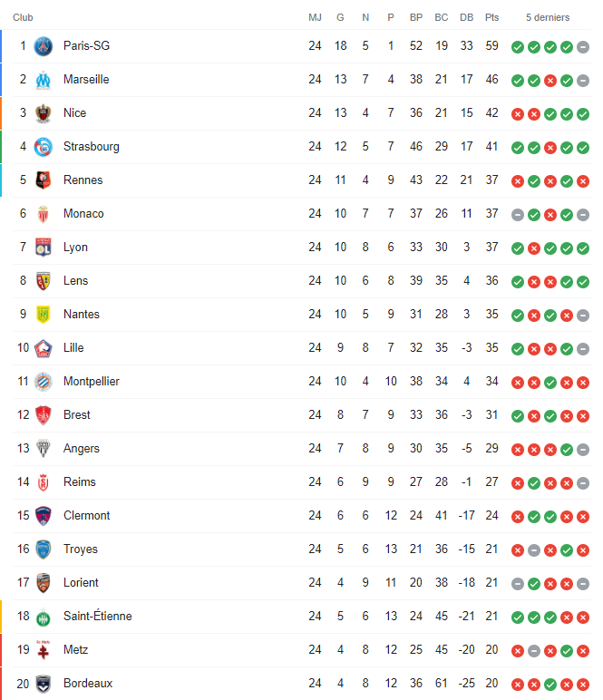Select the Nantes yellow crest

(x=44, y=315)
